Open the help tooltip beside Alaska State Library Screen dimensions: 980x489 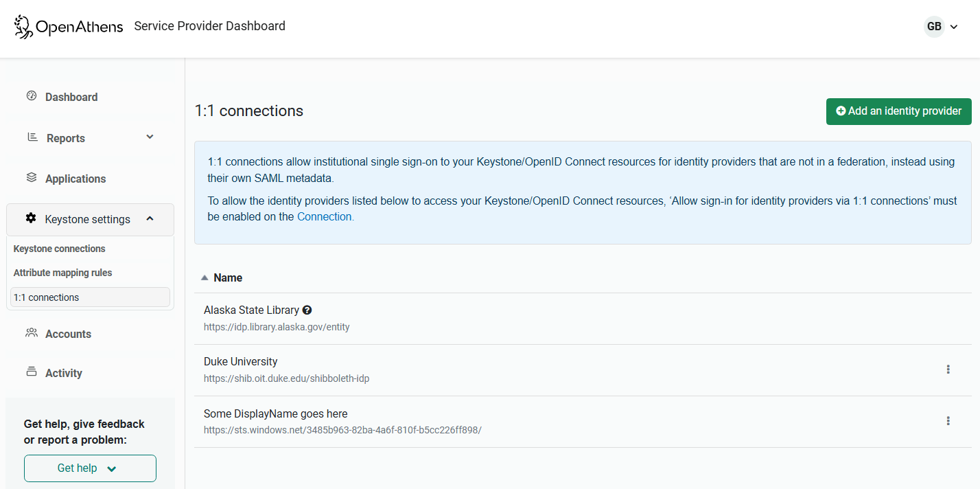click(307, 310)
